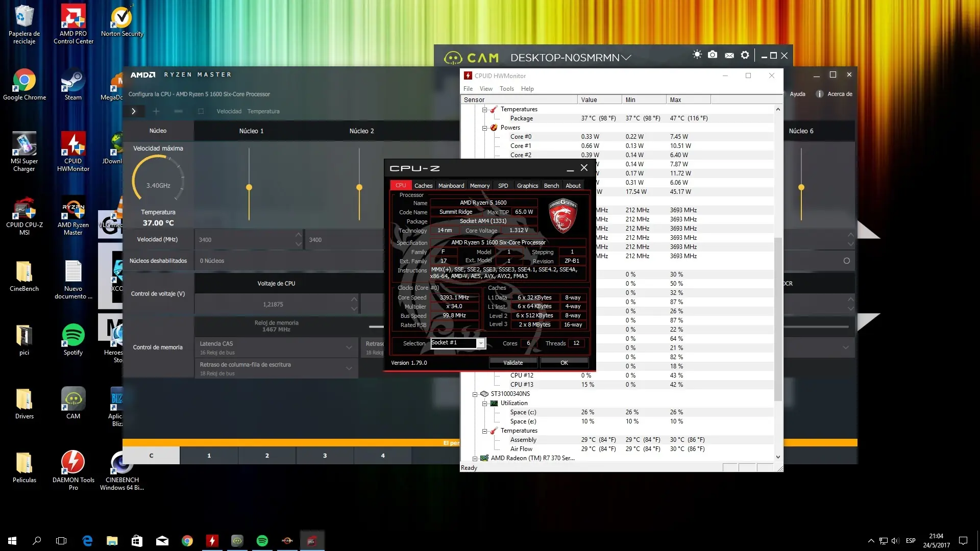
Task: Collapse Temperatures node above Package in HWMonitor
Action: (485, 109)
